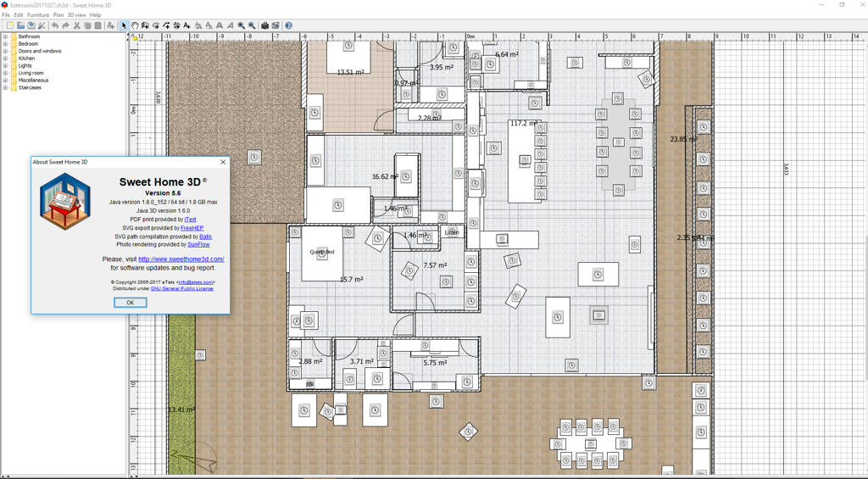Viewport: 868px width, 479px height.
Task: Click the Paste toolbar icon
Action: (98, 25)
